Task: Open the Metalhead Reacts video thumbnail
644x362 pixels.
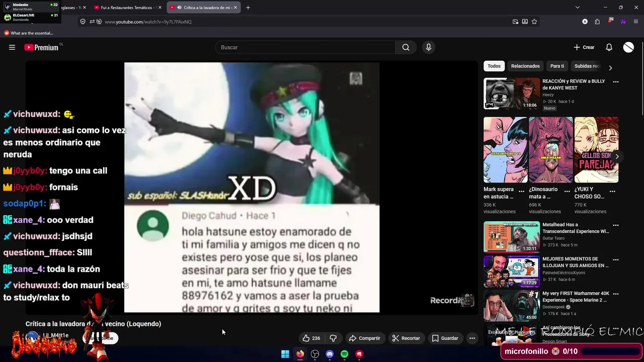Action: (512, 237)
